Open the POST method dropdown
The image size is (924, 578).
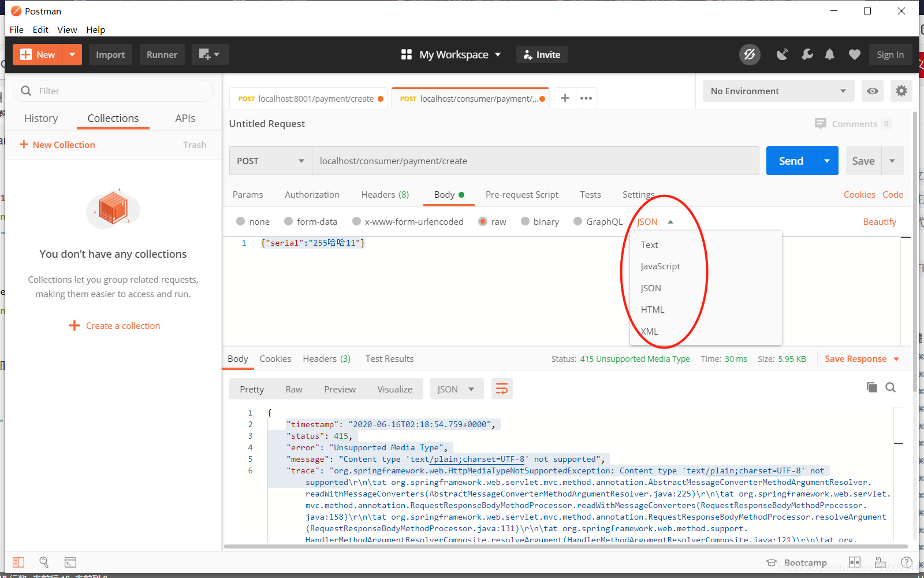(x=270, y=161)
